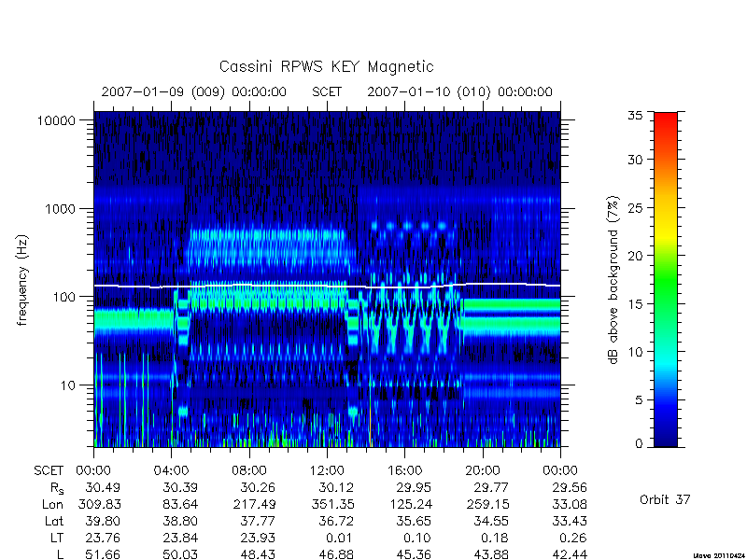Click the SCET row label below the plot
The width and height of the screenshot is (747, 560).
click(49, 471)
